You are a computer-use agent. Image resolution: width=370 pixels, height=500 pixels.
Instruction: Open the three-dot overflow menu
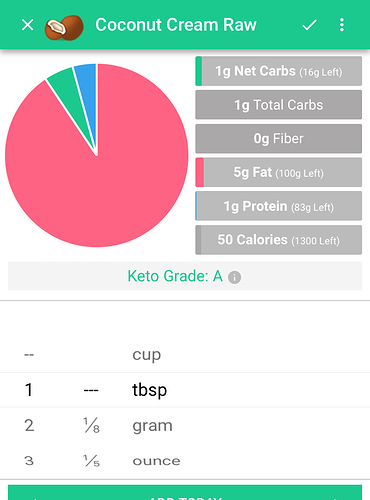[342, 25]
